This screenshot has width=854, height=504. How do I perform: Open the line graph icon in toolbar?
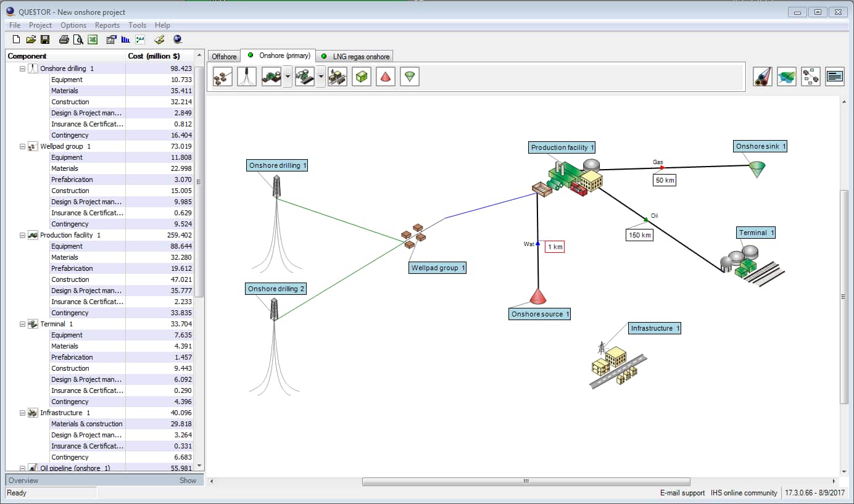tap(140, 39)
